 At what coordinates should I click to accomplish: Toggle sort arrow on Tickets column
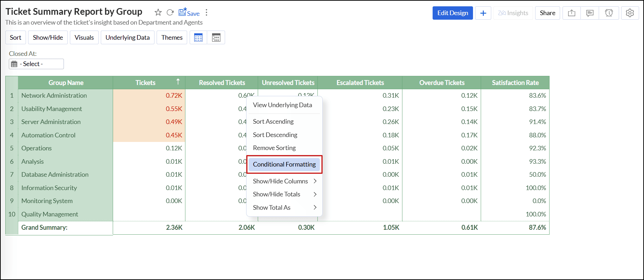coord(178,82)
